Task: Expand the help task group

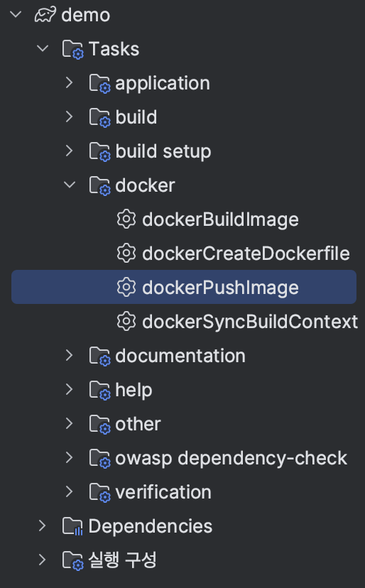Action: 69,390
